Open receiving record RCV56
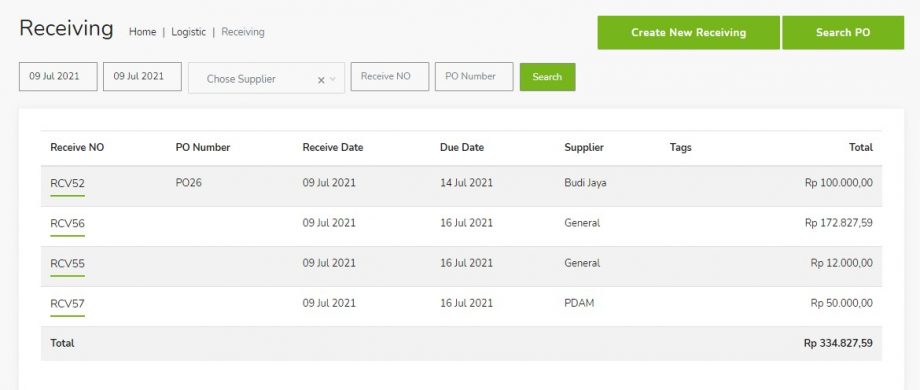The width and height of the screenshot is (920, 390). (67, 223)
